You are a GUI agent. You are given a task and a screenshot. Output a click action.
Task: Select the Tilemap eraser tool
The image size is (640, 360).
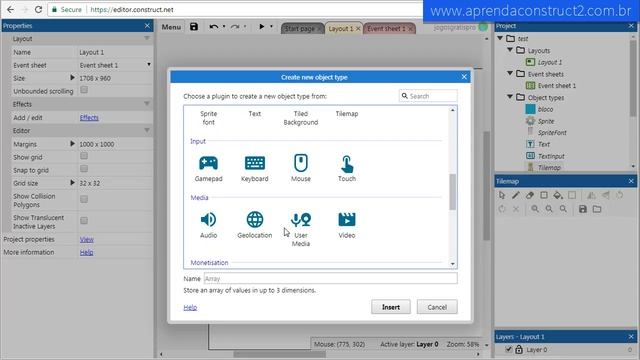pyautogui.click(x=530, y=196)
